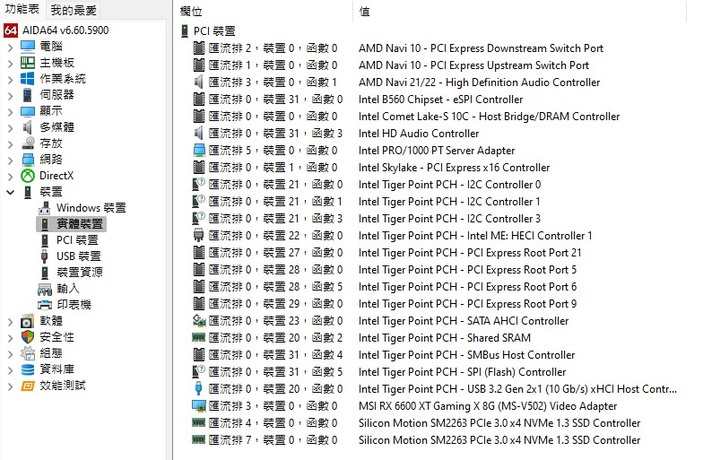Click the 主機板 motherboard icon
The height and width of the screenshot is (460, 720).
(28, 62)
